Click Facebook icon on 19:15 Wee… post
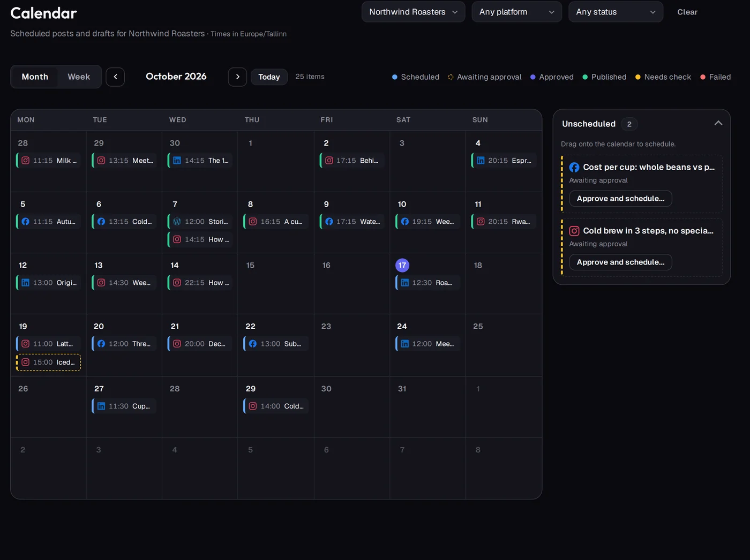 pyautogui.click(x=404, y=222)
